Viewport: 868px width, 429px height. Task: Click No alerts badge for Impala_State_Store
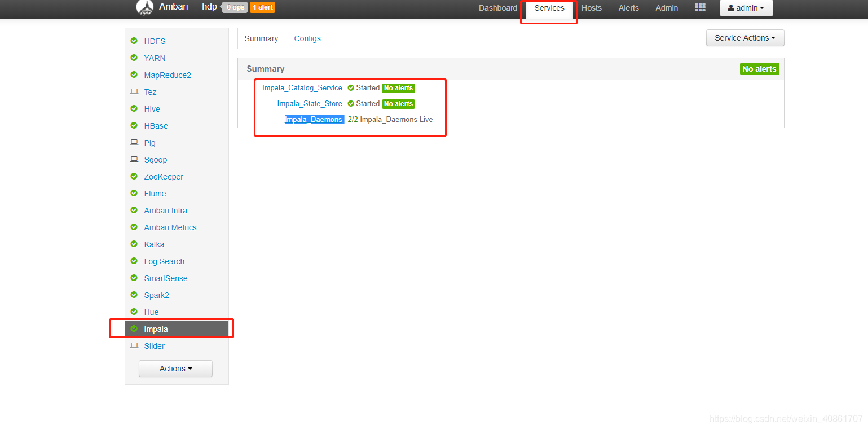[x=398, y=104]
